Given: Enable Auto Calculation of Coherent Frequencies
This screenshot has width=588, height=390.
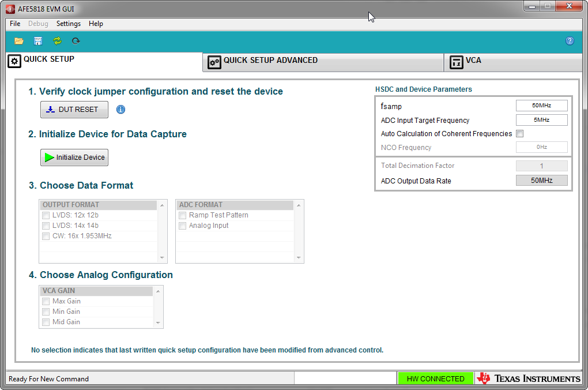Looking at the screenshot, I should [x=520, y=134].
